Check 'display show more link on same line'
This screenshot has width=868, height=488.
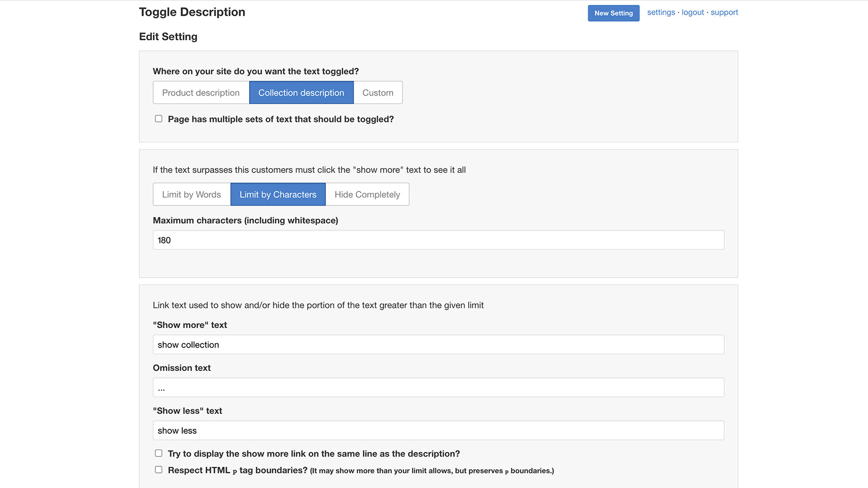[158, 453]
